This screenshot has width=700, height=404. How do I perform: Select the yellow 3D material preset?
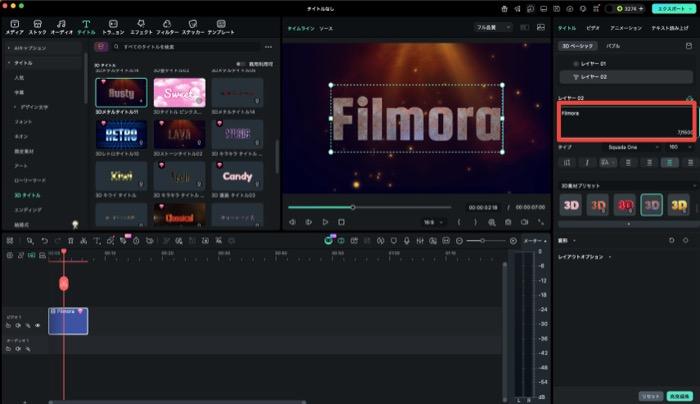tap(679, 205)
